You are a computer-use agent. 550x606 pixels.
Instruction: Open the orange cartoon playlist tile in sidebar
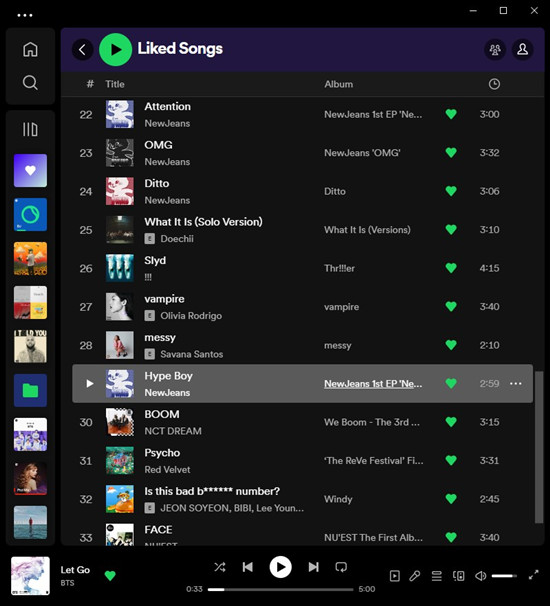(30, 259)
